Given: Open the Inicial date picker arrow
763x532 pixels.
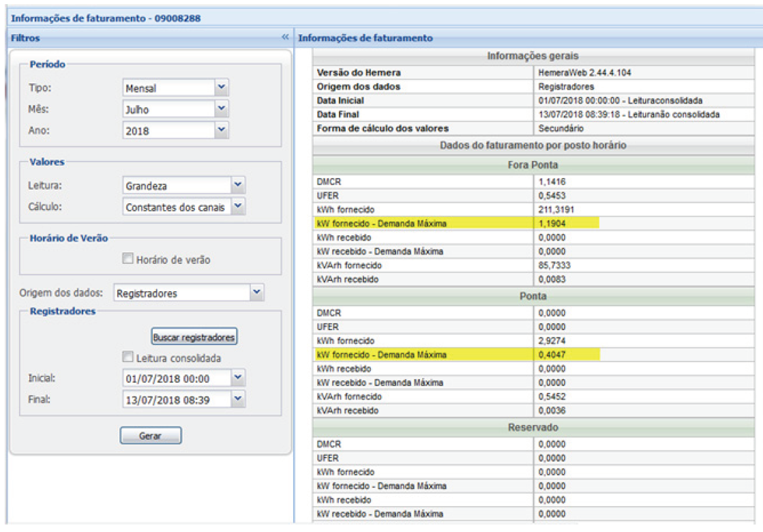Looking at the screenshot, I should [x=237, y=378].
